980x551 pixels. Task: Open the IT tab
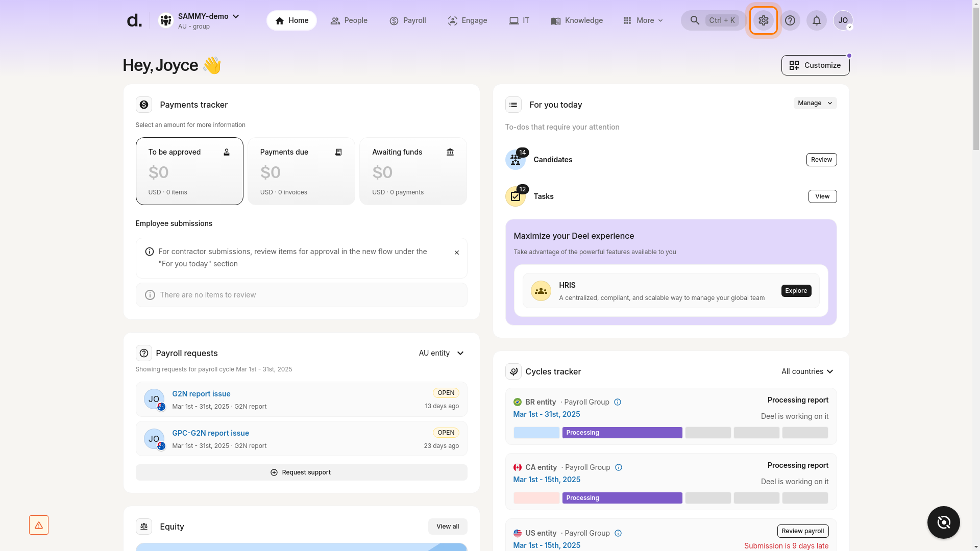click(x=519, y=20)
